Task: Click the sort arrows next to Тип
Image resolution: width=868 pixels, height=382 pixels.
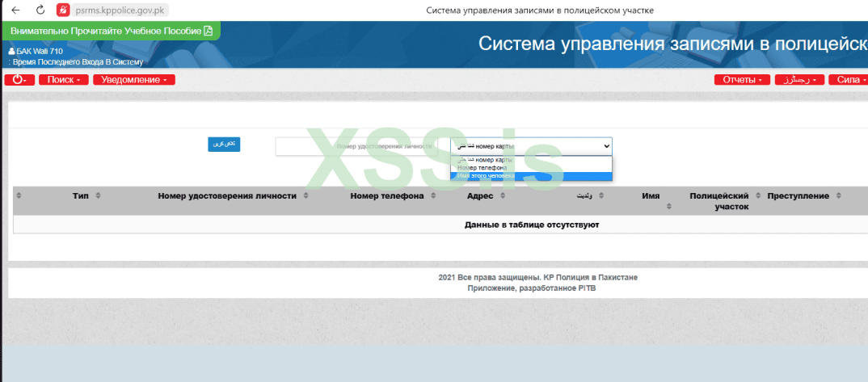Action: tap(98, 195)
